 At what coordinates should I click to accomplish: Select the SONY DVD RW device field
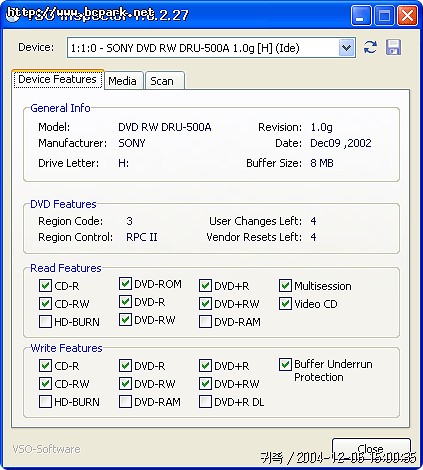pos(211,48)
